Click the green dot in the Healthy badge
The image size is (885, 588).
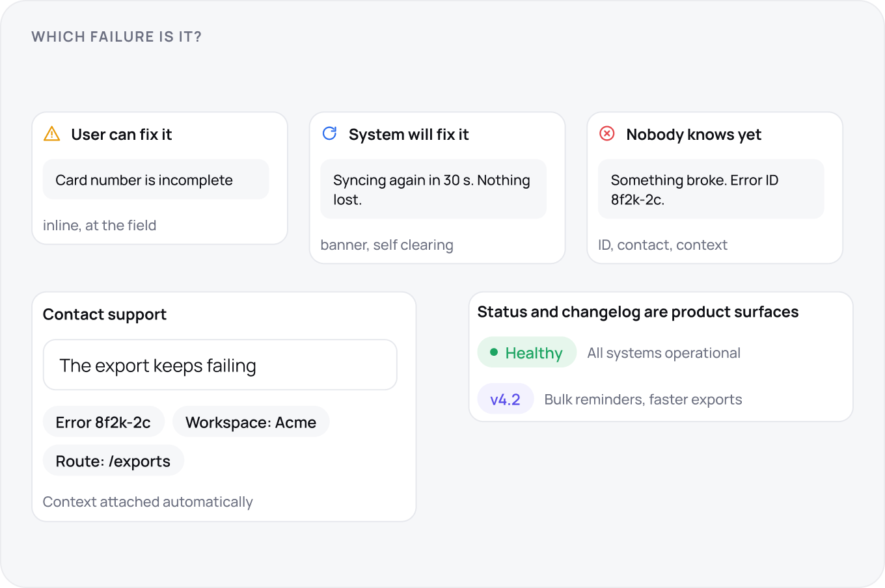pyautogui.click(x=494, y=352)
